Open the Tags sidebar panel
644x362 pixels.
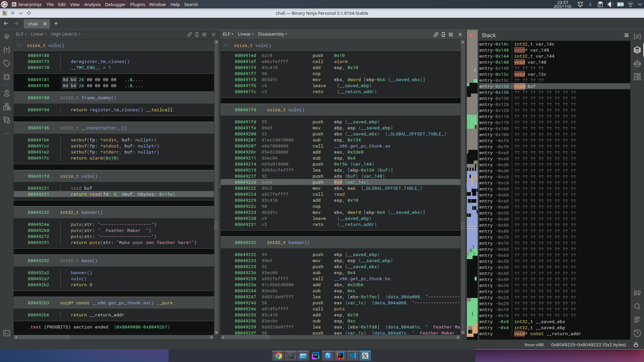pyautogui.click(x=7, y=63)
